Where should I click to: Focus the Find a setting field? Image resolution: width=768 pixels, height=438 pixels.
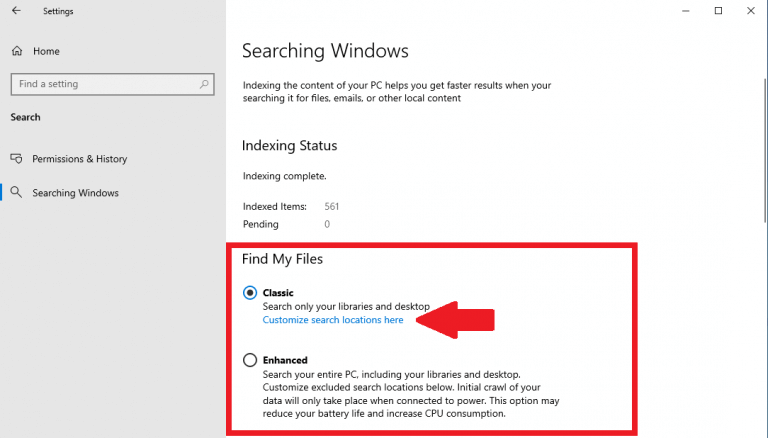coord(113,84)
